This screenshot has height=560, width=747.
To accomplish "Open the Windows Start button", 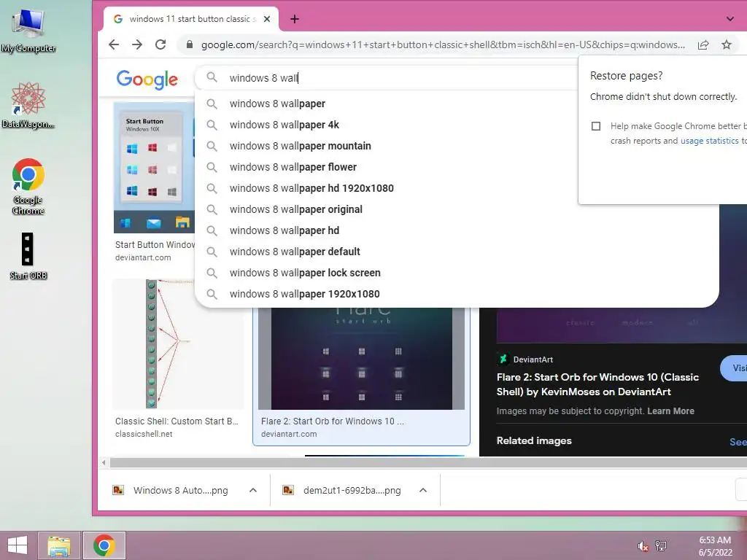I will tap(18, 545).
